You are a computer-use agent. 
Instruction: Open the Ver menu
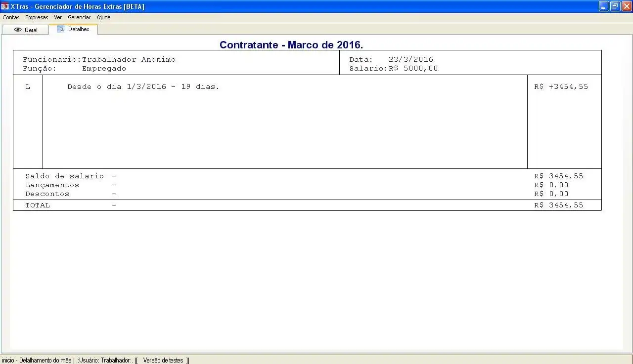point(58,17)
